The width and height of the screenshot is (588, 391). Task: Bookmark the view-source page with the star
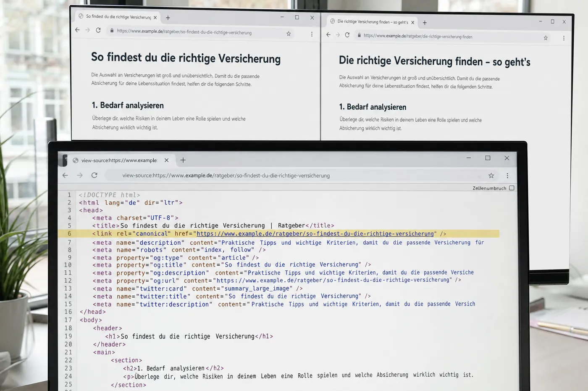491,175
